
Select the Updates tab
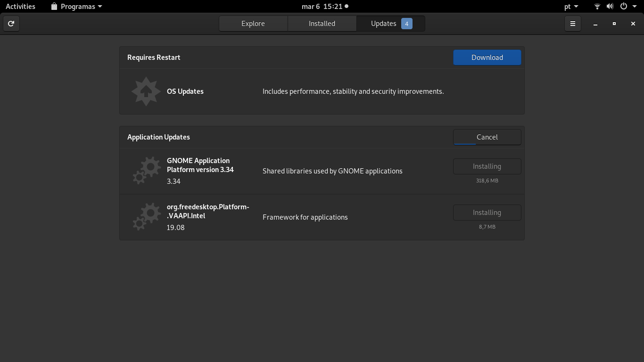[x=391, y=24]
